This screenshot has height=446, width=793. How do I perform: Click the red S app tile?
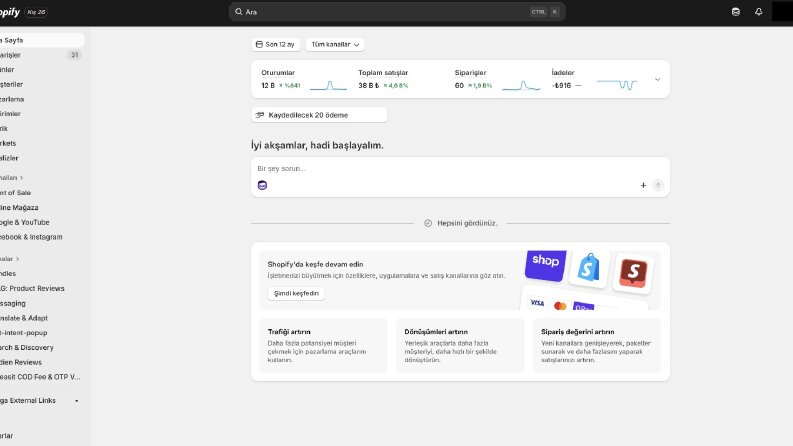tap(633, 273)
